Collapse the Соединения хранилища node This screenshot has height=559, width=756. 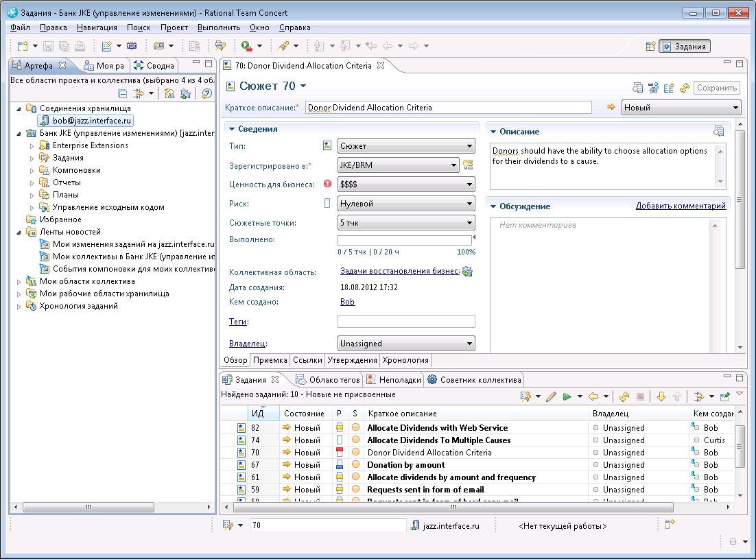[19, 108]
